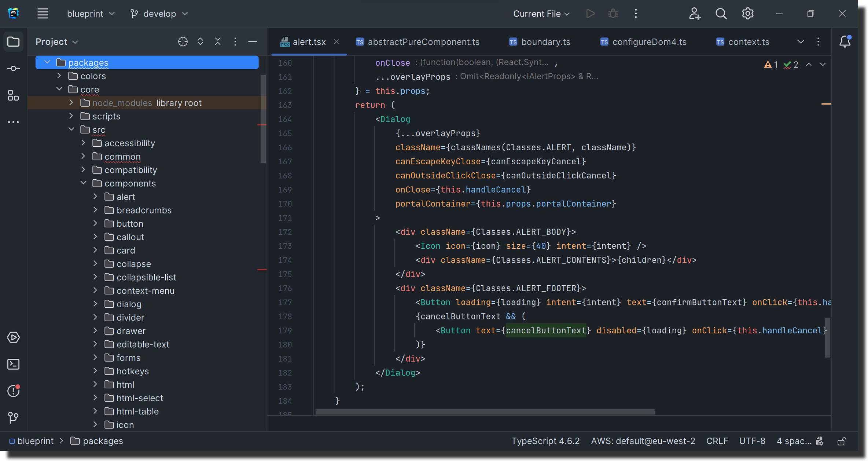Collapse all project tree nodes
868x461 pixels.
click(x=218, y=42)
